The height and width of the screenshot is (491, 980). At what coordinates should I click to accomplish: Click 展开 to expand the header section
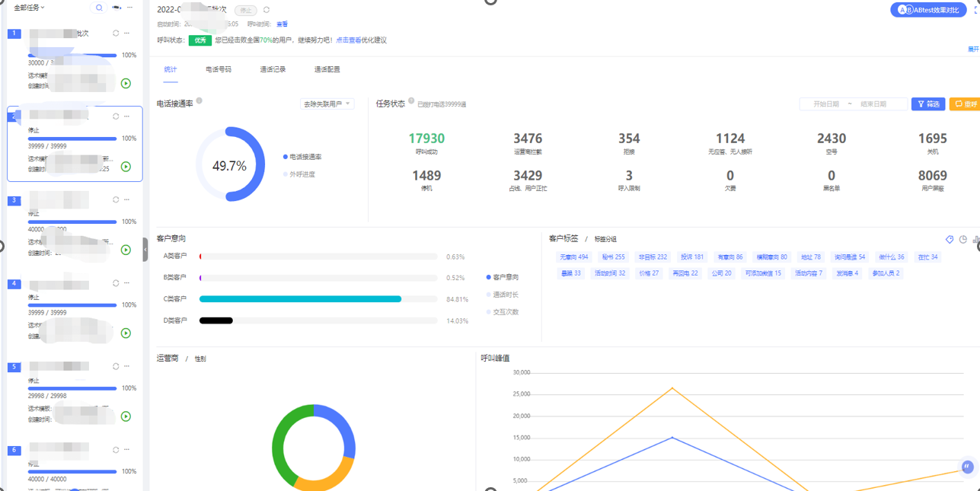(973, 49)
